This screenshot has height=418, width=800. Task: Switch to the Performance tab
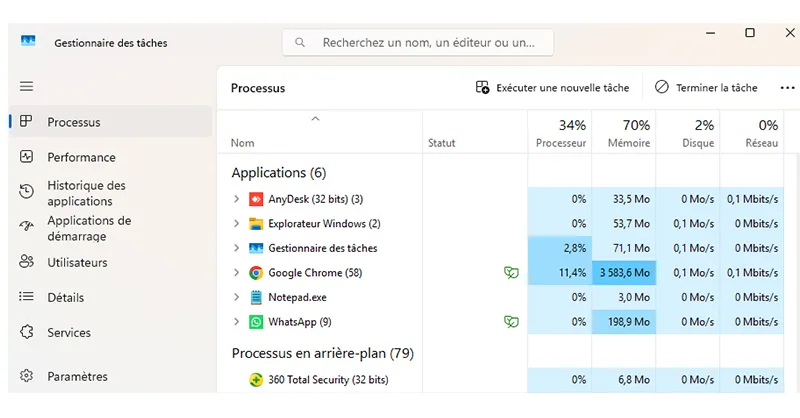pos(81,157)
